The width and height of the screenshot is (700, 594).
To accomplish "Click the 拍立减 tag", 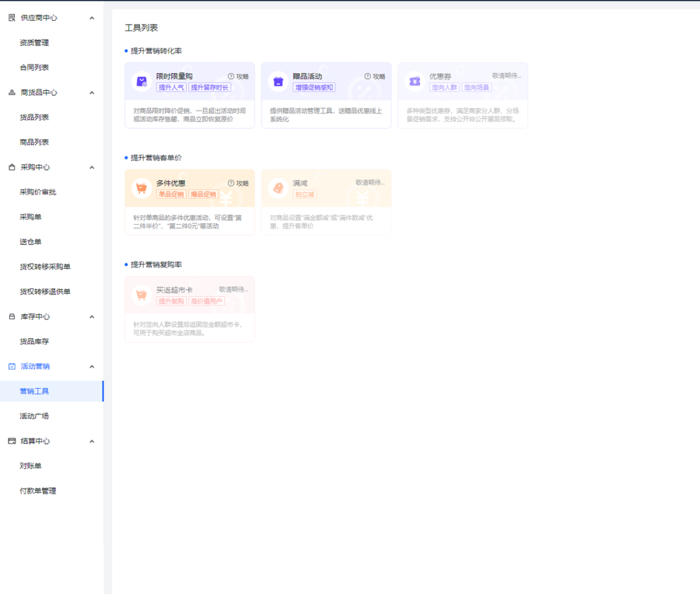I will (305, 194).
